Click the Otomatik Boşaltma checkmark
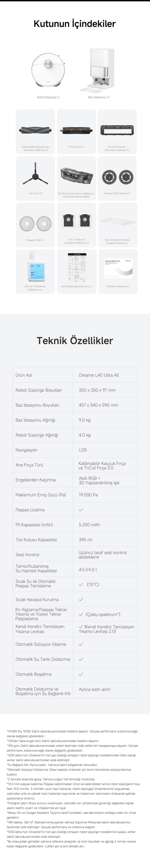The image size is (150, 868). pos(81,674)
